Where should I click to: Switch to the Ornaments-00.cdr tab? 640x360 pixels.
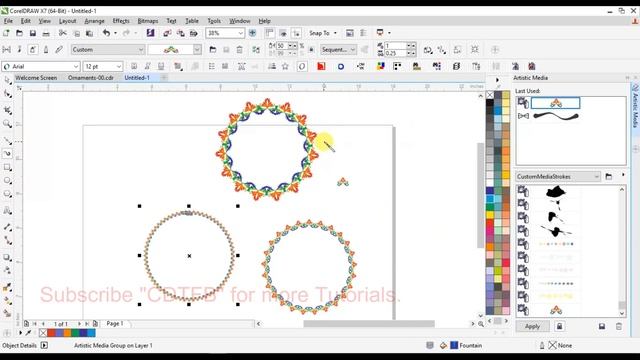point(91,78)
